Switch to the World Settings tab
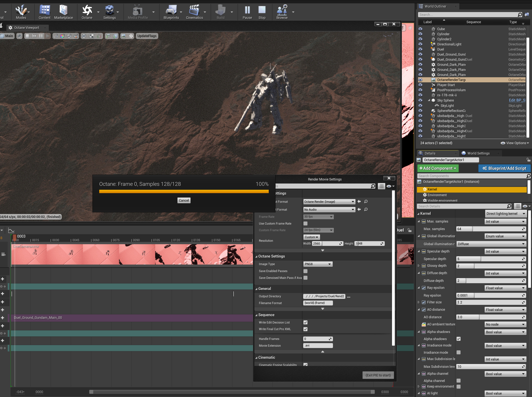The width and height of the screenshot is (532, 397). 478,153
